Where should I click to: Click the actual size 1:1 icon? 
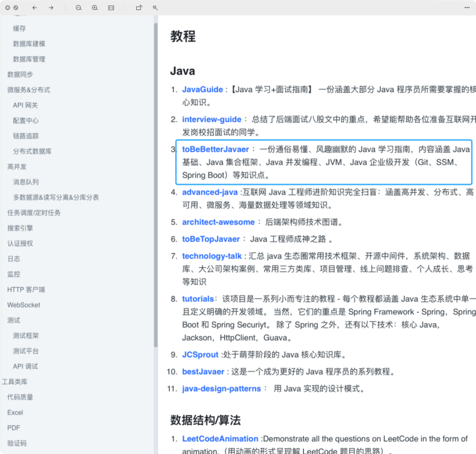(x=111, y=8)
